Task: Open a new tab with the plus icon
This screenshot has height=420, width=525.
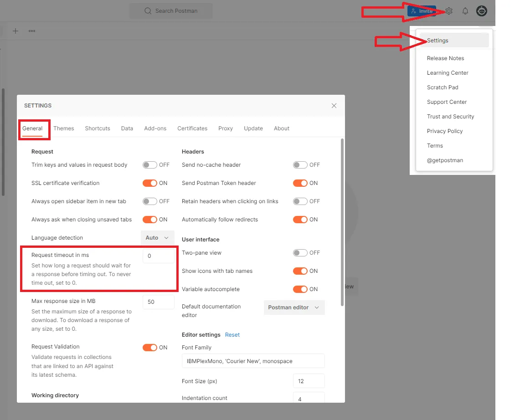Action: pyautogui.click(x=15, y=31)
